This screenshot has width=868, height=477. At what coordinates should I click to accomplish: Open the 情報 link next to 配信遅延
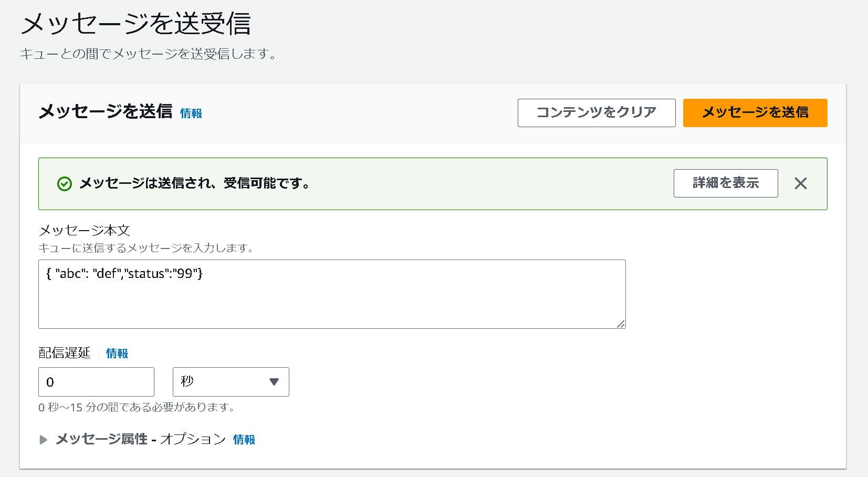point(117,354)
